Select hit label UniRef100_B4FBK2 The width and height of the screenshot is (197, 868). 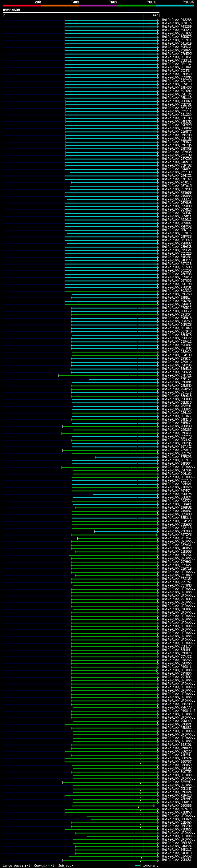tap(176, 423)
